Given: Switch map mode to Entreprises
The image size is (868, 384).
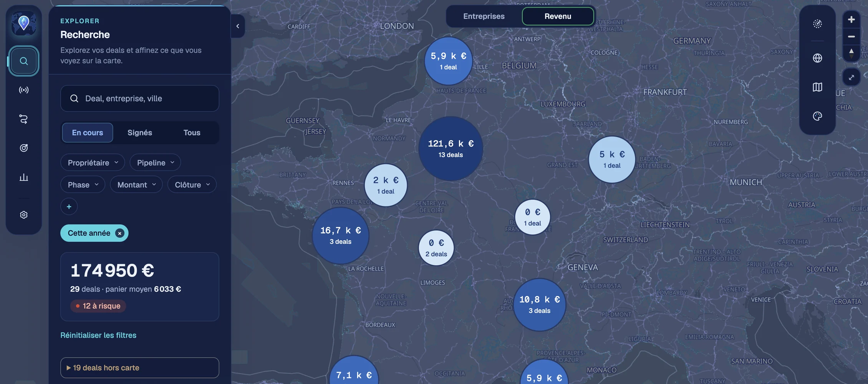Looking at the screenshot, I should click(484, 16).
